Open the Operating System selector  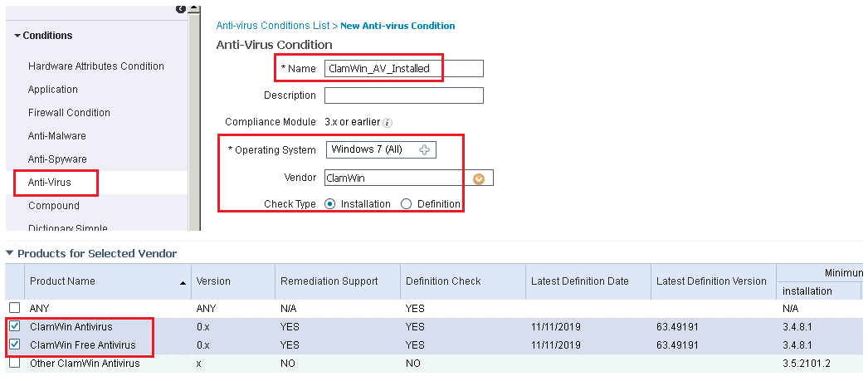[x=382, y=149]
